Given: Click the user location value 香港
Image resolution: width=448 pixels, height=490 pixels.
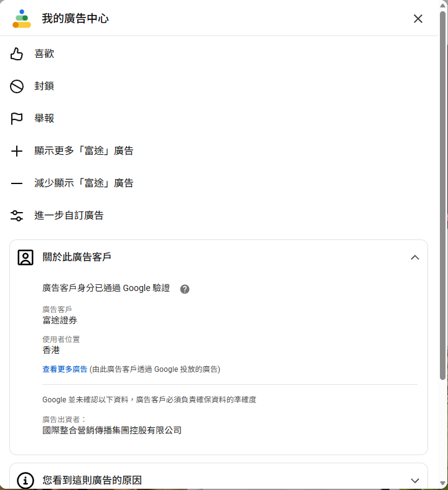Looking at the screenshot, I should [x=51, y=350].
